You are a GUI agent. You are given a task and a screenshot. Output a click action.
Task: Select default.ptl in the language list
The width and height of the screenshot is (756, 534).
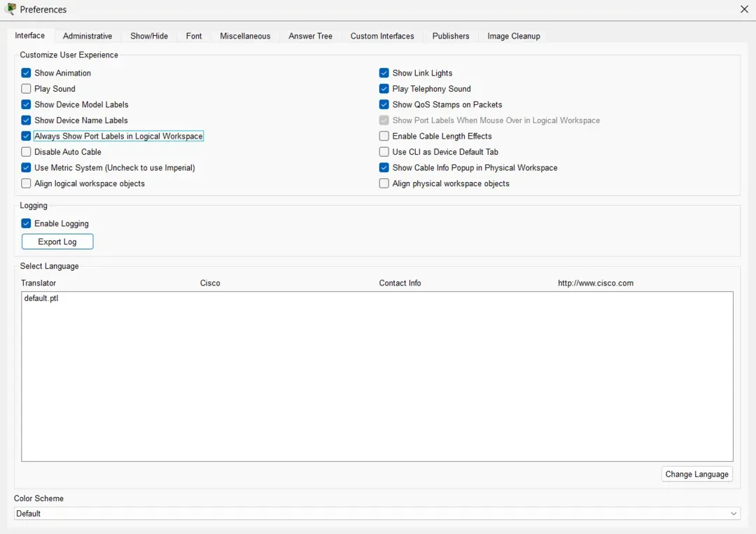pyautogui.click(x=41, y=298)
